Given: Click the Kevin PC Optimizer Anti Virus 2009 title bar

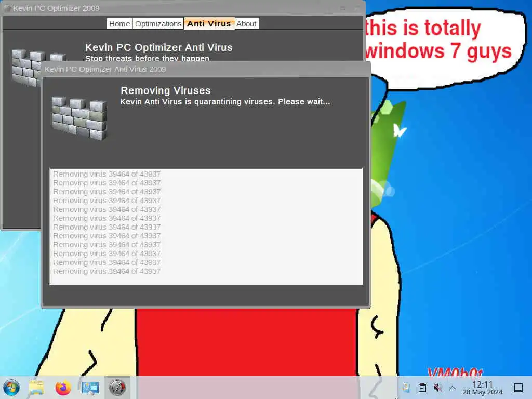Looking at the screenshot, I should click(206, 69).
